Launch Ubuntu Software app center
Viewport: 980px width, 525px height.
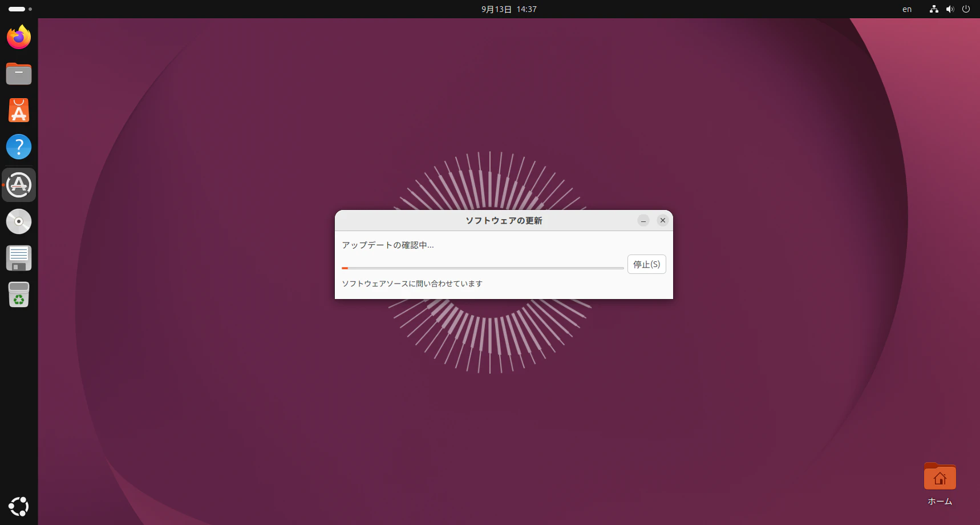pyautogui.click(x=19, y=110)
